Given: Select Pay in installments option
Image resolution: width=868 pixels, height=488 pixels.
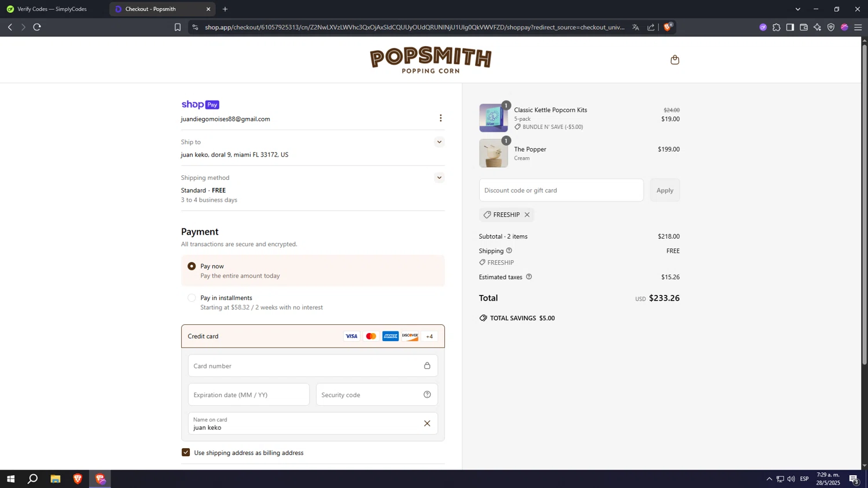Looking at the screenshot, I should pyautogui.click(x=192, y=298).
